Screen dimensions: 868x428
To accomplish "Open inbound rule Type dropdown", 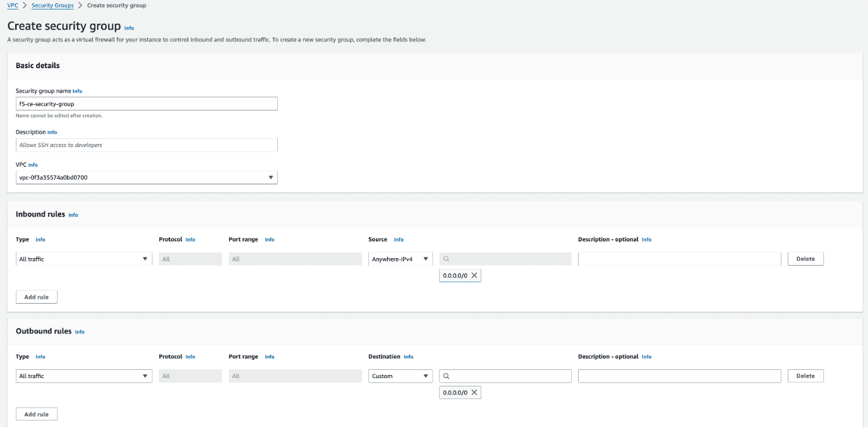I will pos(83,259).
